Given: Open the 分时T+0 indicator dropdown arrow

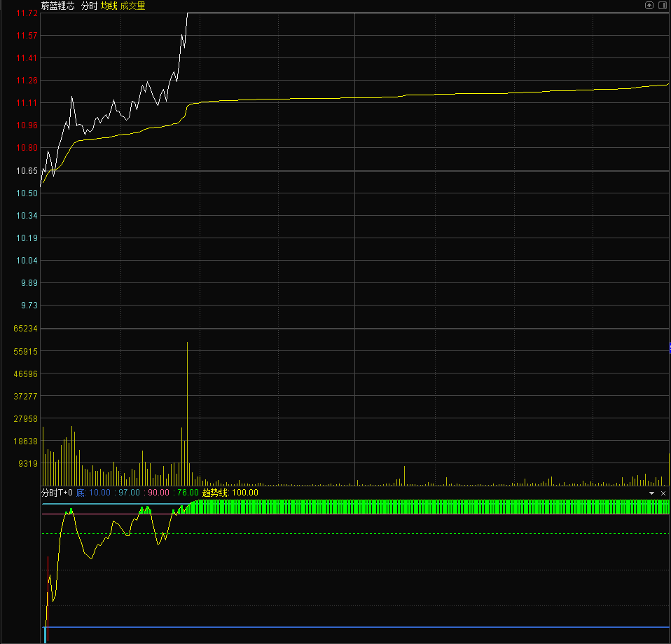Looking at the screenshot, I should (x=652, y=493).
